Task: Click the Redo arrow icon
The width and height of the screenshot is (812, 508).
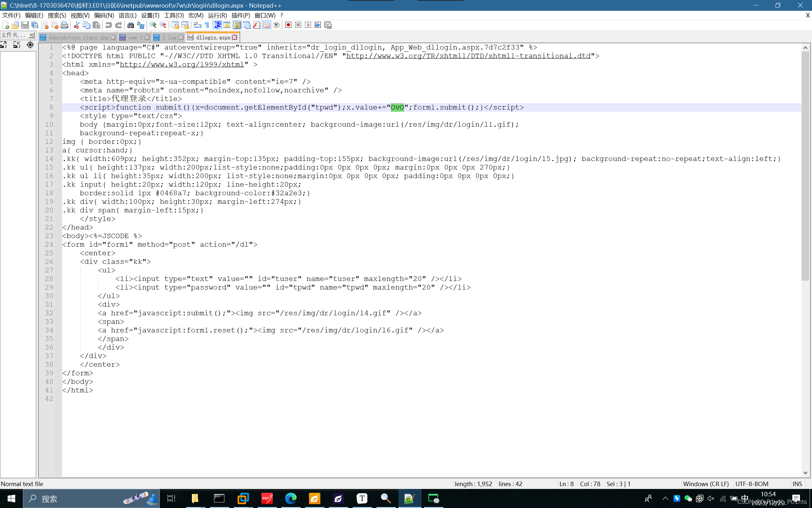Action: pos(118,25)
